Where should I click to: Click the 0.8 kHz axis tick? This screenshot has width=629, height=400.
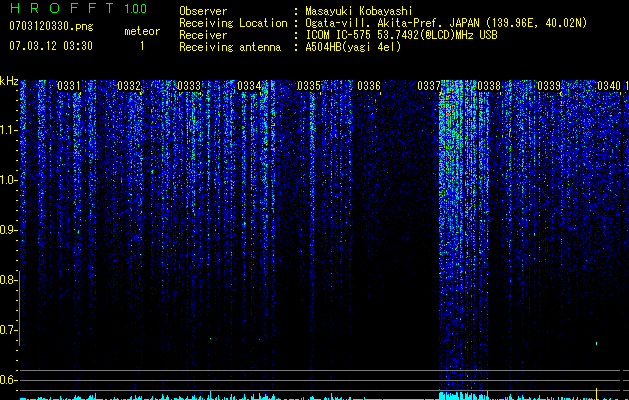[x=9, y=280]
